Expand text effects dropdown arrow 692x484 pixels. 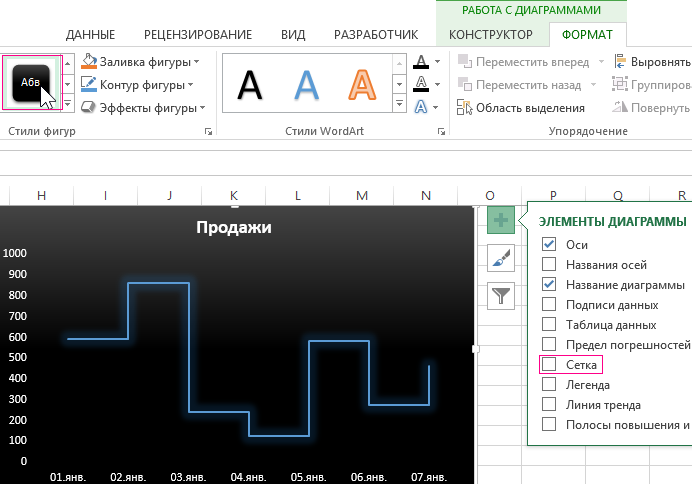point(436,107)
